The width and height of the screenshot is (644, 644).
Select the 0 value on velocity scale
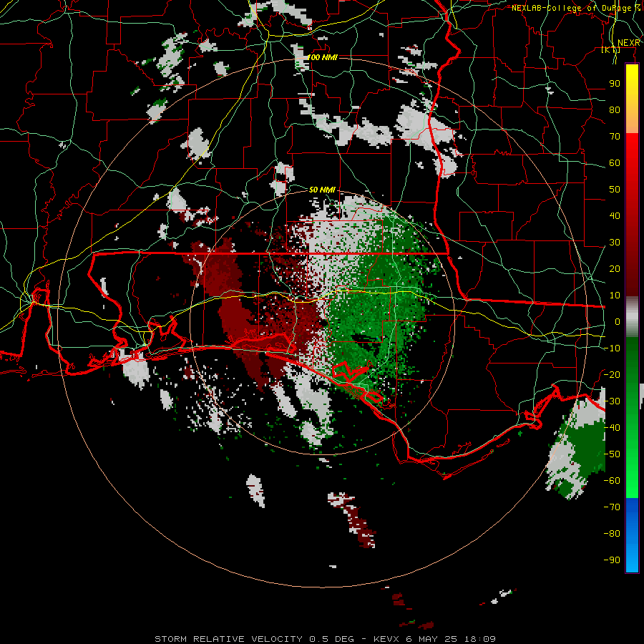coord(618,321)
